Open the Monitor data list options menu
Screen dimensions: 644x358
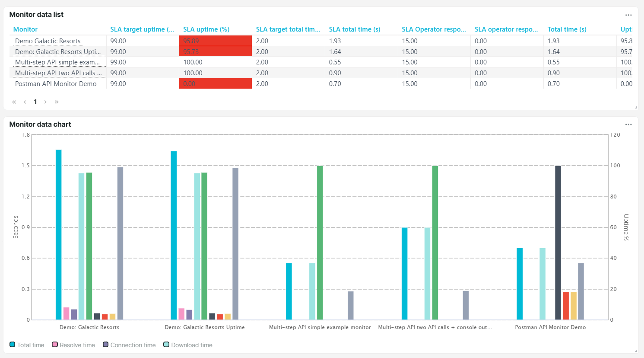tap(628, 15)
